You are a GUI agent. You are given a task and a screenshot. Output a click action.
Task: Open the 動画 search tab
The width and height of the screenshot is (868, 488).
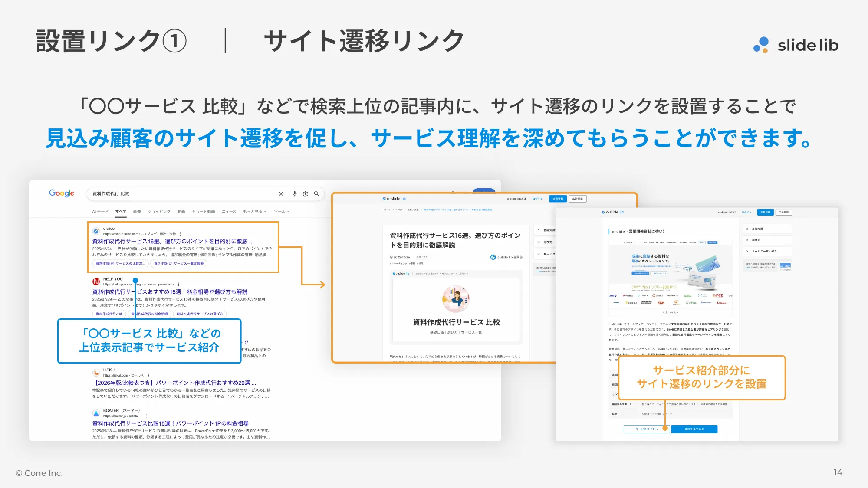click(x=181, y=212)
